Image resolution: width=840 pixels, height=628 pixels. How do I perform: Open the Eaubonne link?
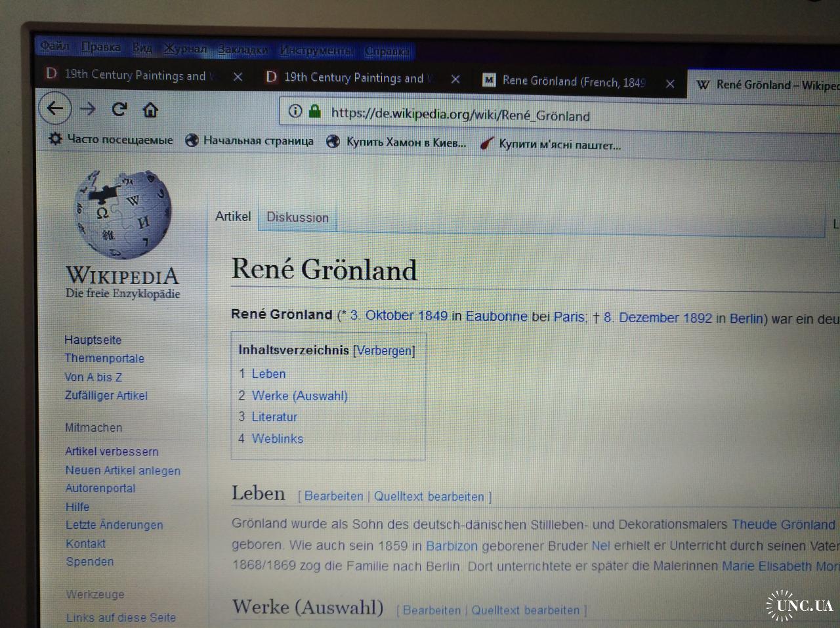tap(496, 316)
